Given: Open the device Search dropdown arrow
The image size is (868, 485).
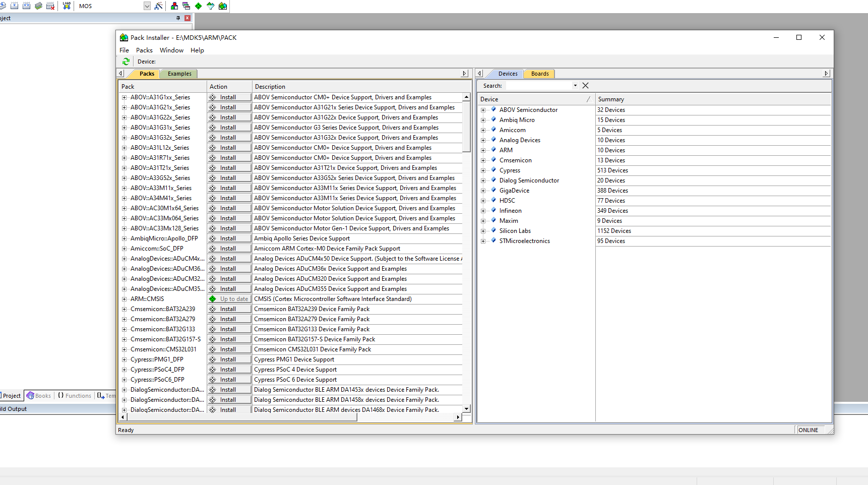Looking at the screenshot, I should pos(575,86).
